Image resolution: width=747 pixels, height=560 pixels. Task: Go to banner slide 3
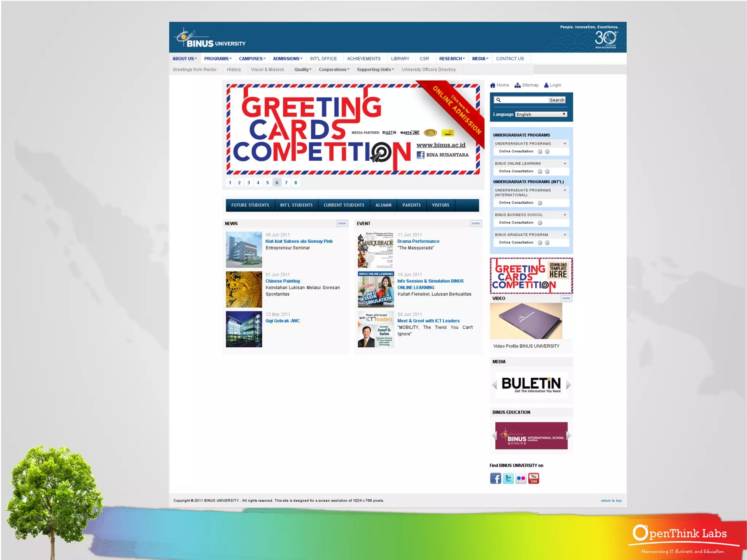(249, 183)
